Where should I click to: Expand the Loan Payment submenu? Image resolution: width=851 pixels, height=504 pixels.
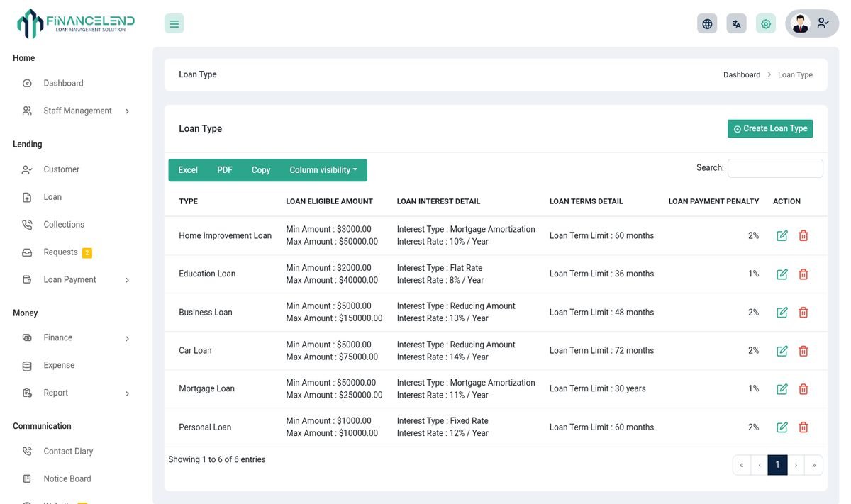(77, 279)
